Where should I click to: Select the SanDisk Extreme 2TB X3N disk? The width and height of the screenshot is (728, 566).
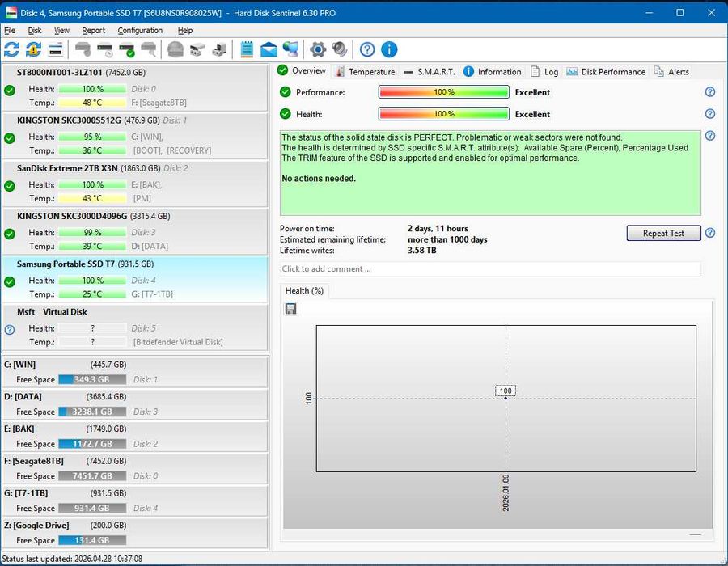(135, 184)
